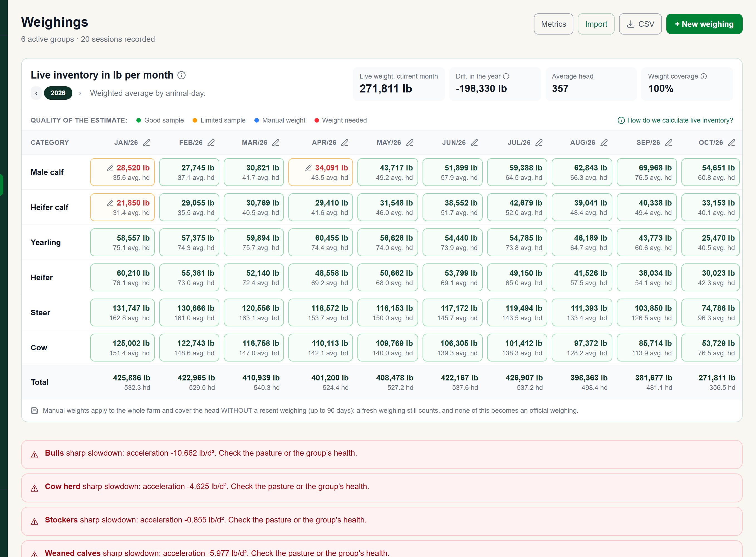The image size is (756, 557).
Task: Open the Bulls sharp slowdown alert
Action: click(x=382, y=454)
